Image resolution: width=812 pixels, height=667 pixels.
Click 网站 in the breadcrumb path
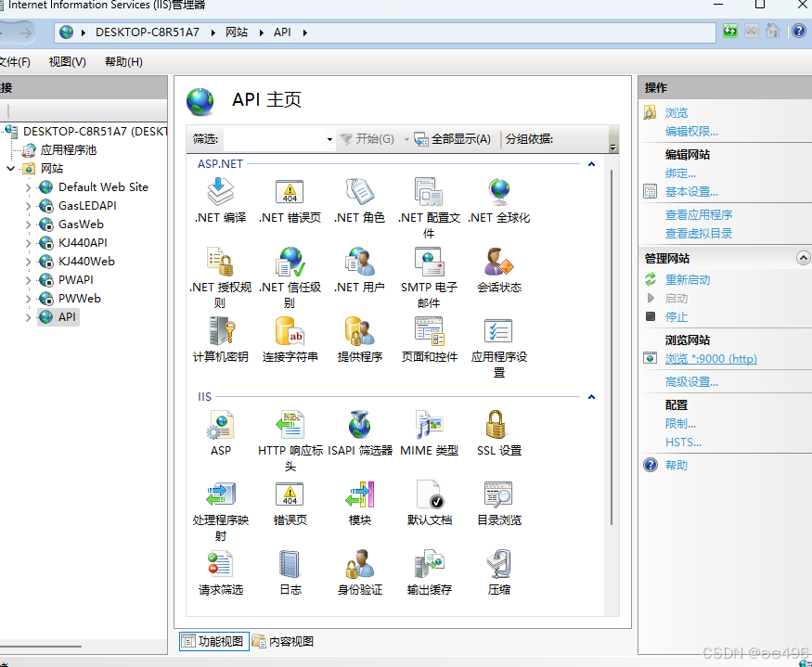pos(237,32)
